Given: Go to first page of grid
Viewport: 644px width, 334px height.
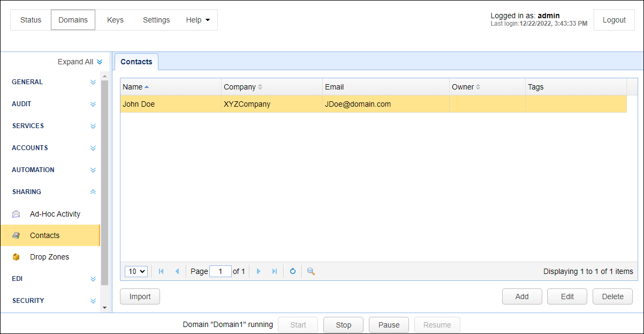Looking at the screenshot, I should 161,271.
